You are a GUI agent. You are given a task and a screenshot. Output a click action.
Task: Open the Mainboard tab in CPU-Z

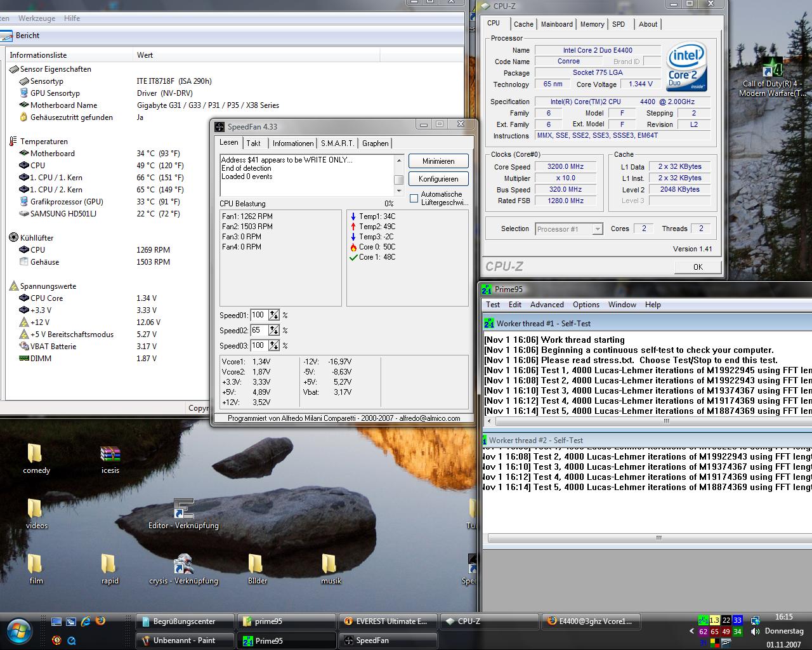(x=557, y=24)
